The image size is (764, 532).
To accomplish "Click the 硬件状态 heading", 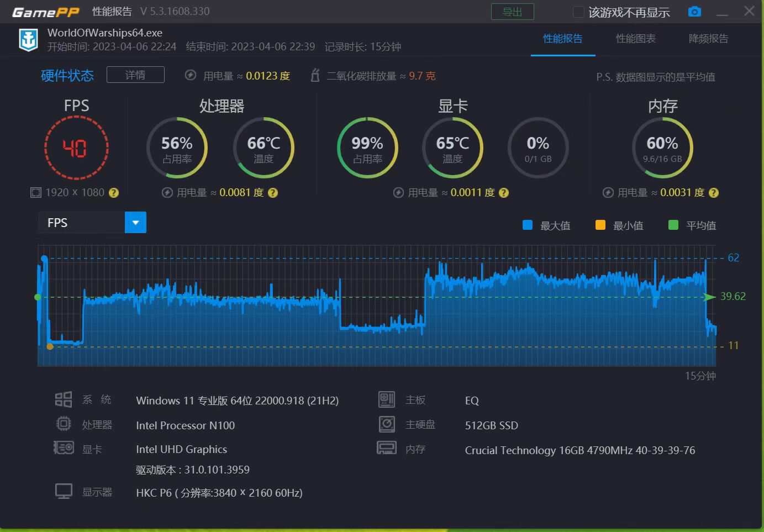I will coord(67,75).
